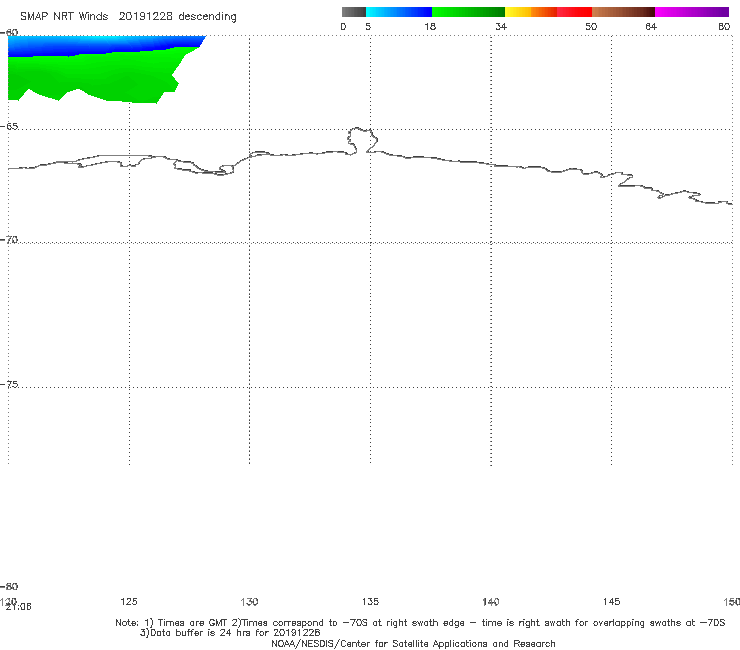
Task: Click the coastline peninsula near 135 longitude
Action: click(362, 140)
